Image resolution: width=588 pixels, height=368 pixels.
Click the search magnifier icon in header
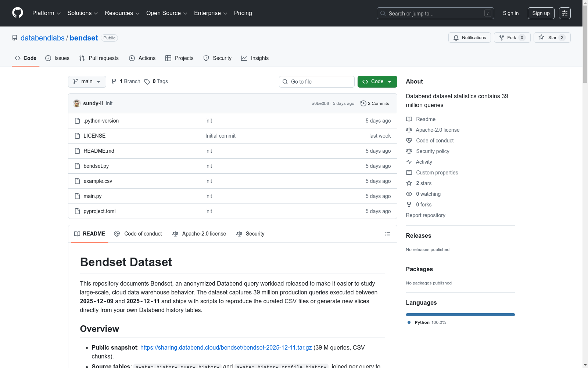point(383,13)
